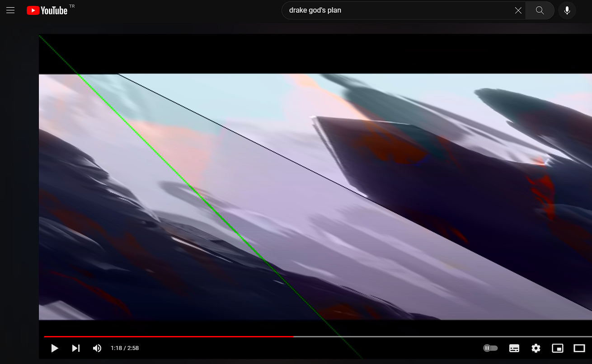Toggle subtitles on for the video
Viewport: 592px width, 364px height.
point(514,348)
